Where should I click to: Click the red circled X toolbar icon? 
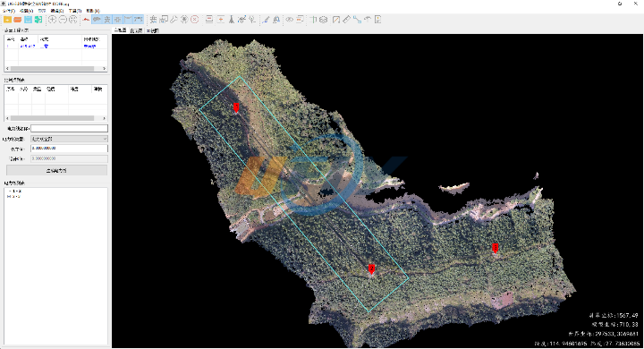pyautogui.click(x=195, y=20)
